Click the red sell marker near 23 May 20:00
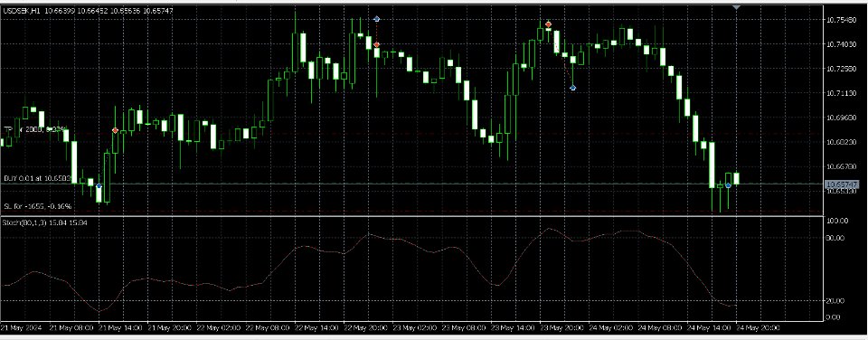The height and width of the screenshot is (340, 868). 548,24
